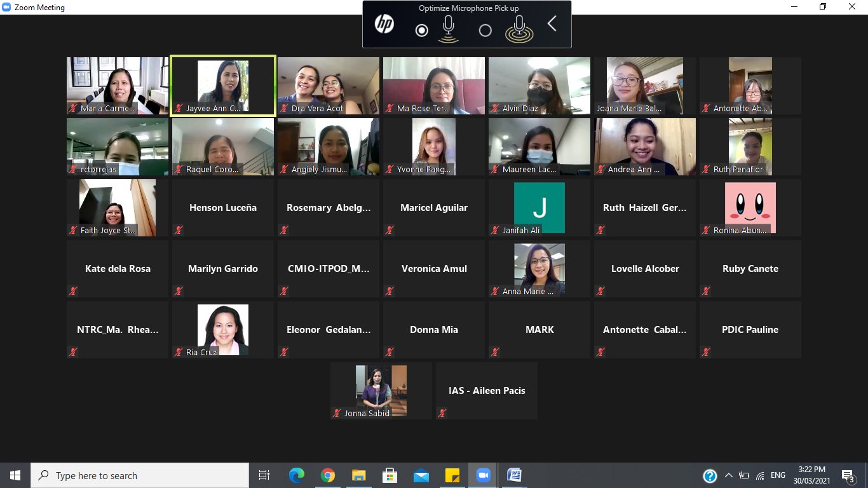Screen dimensions: 868x488
Task: Select Maureen Lac... video tile
Action: tap(539, 147)
